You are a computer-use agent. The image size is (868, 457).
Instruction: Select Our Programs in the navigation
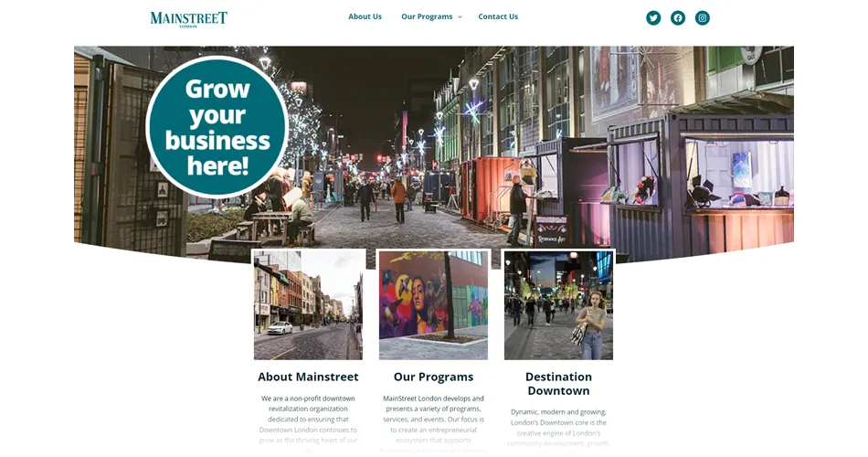[427, 16]
